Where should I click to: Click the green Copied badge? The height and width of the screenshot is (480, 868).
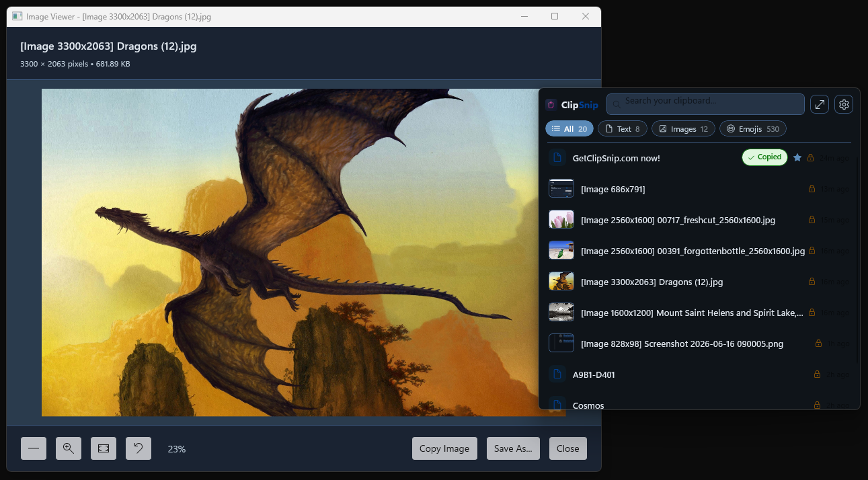tap(764, 157)
